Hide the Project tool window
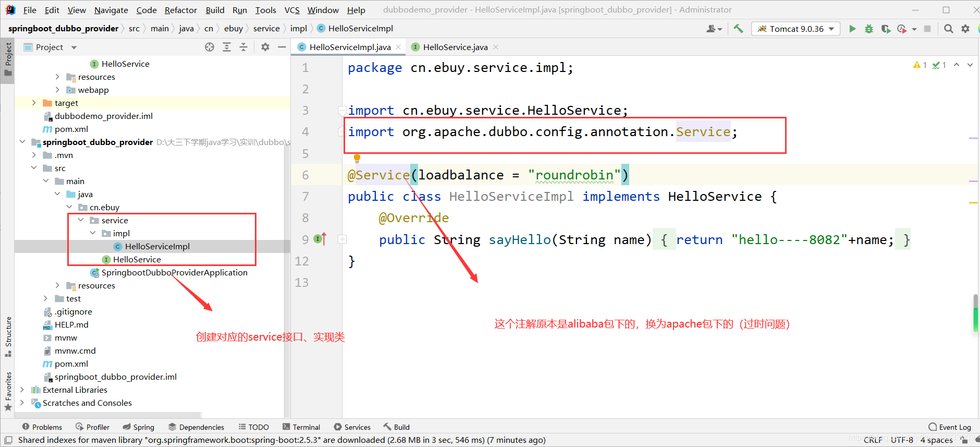980x447 pixels. [x=282, y=47]
